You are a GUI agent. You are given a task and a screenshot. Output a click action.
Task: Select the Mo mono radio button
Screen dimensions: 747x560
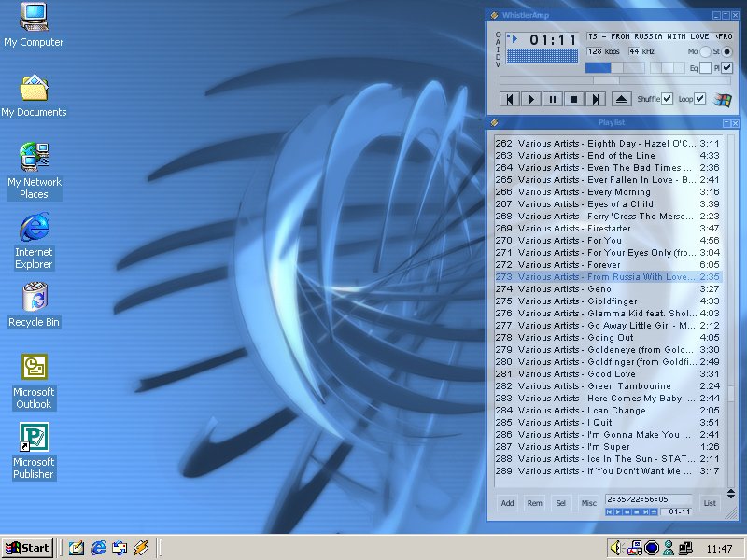[x=705, y=51]
